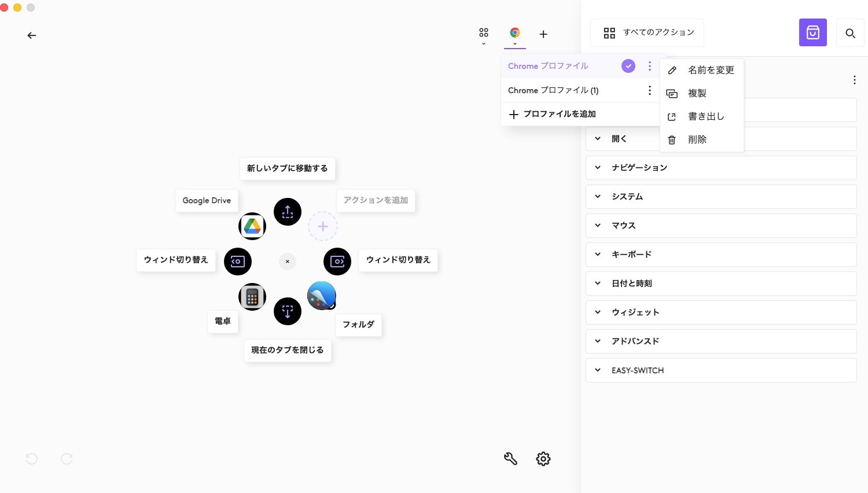868x493 pixels.
Task: Expand the ウィジェット category
Action: 721,312
